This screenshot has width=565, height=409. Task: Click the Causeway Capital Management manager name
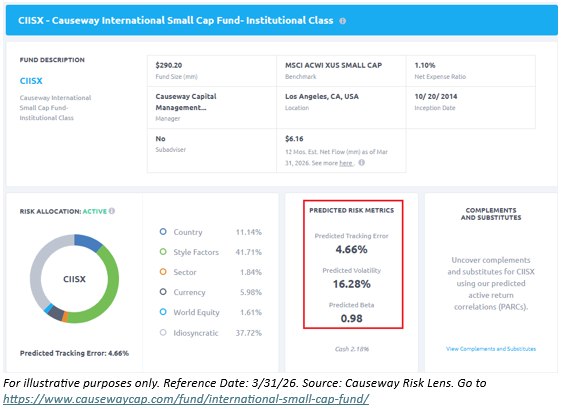point(186,102)
